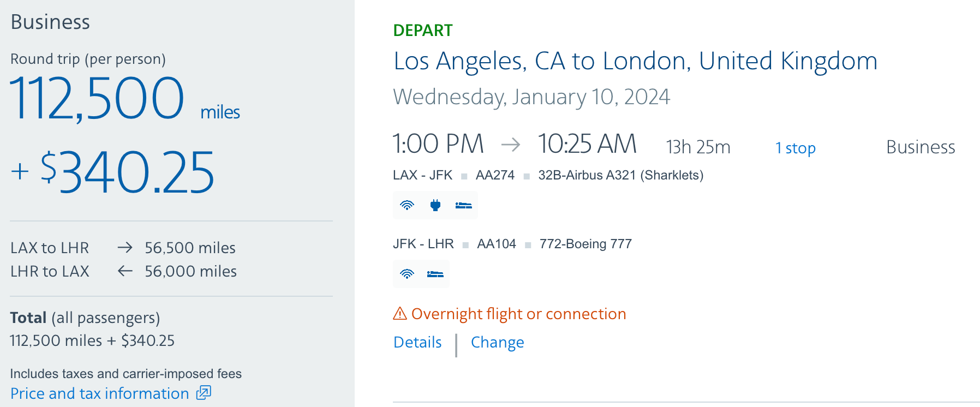Select the 772-Boeing 777 aircraft label
The image size is (980, 407).
click(585, 243)
